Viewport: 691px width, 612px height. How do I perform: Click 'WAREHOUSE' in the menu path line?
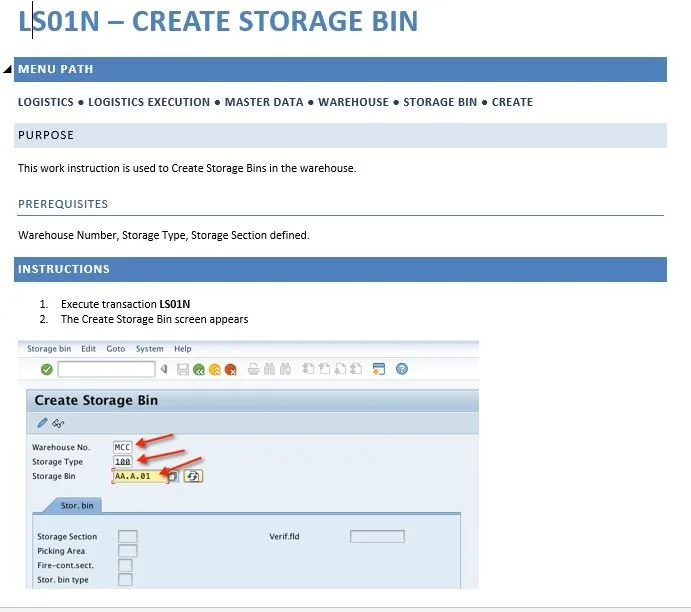(353, 102)
